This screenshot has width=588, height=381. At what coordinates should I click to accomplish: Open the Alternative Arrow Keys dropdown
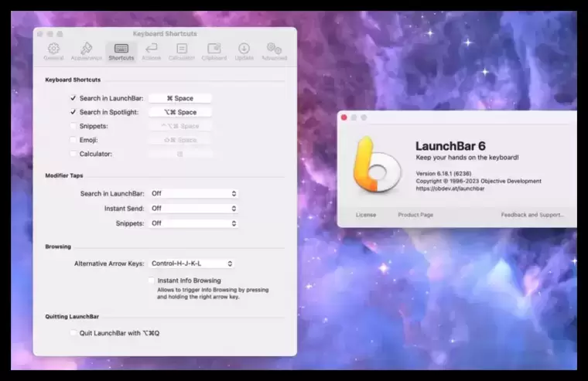pos(192,264)
